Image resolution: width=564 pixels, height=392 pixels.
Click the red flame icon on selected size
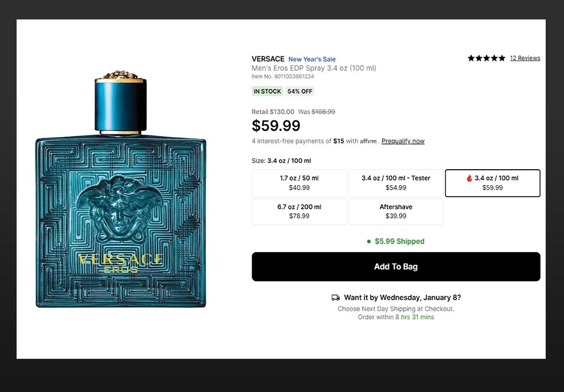click(x=470, y=178)
